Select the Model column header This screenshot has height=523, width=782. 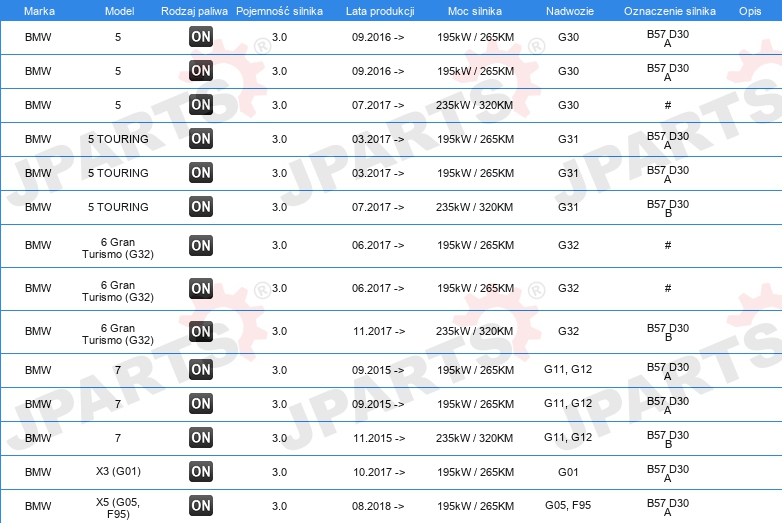coord(119,11)
